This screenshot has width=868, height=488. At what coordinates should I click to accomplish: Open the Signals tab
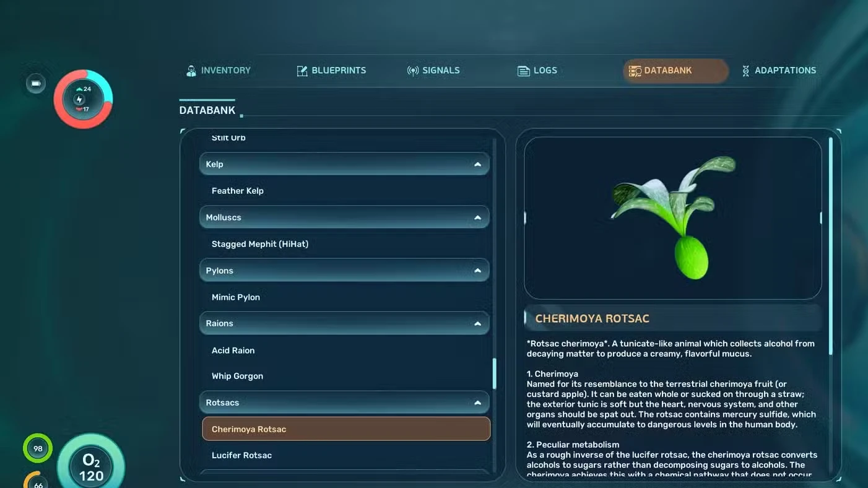(x=433, y=71)
